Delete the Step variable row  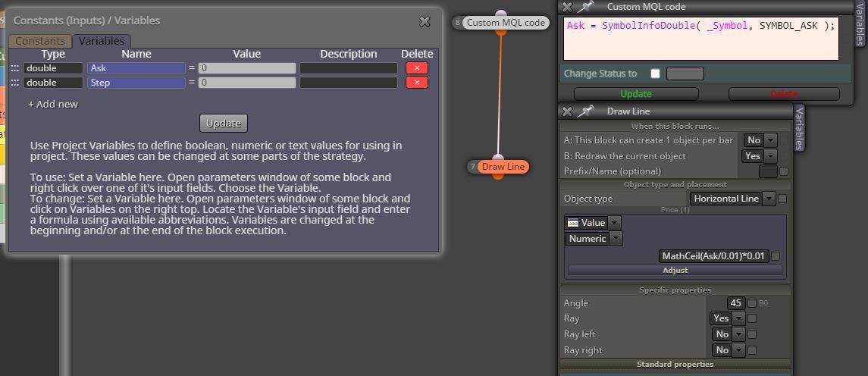(417, 83)
